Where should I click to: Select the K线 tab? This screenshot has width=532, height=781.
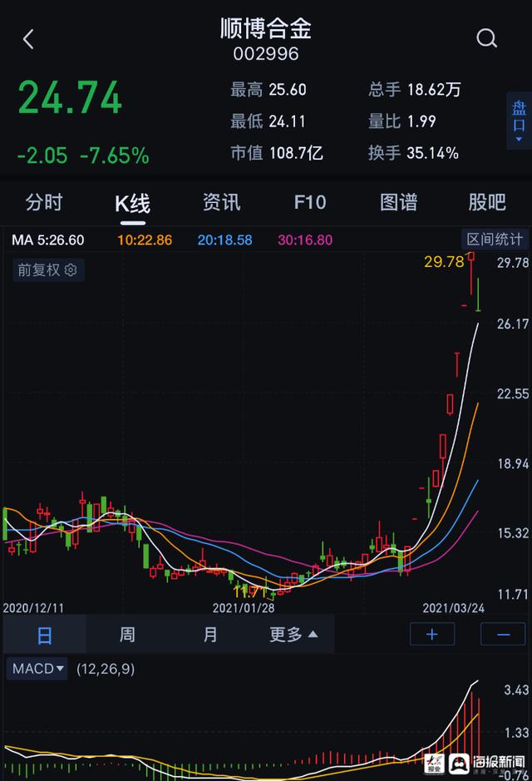coord(132,202)
